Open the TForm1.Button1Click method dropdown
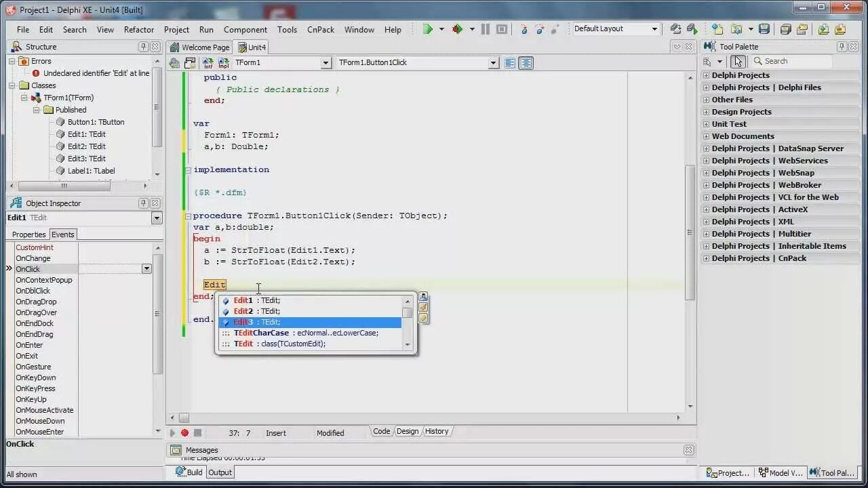 point(494,62)
